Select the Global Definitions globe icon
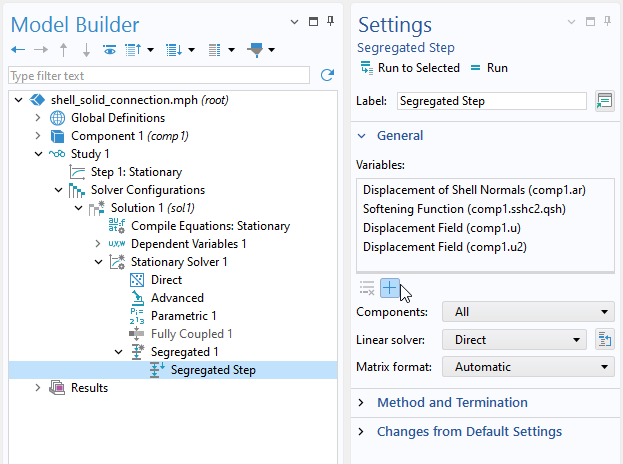The image size is (623, 464). point(57,118)
